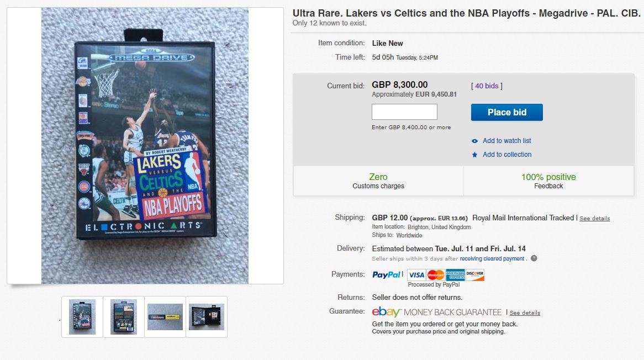Click the Visa card icon
Viewport: 644px width, 360px height.
coord(416,275)
